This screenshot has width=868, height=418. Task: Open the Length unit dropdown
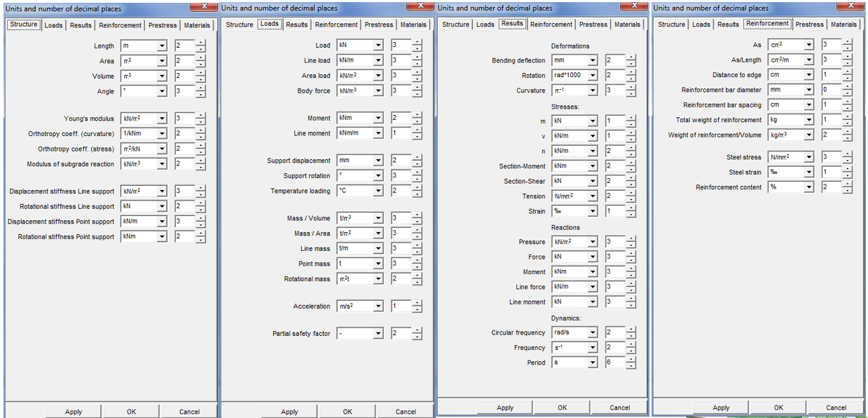(162, 46)
